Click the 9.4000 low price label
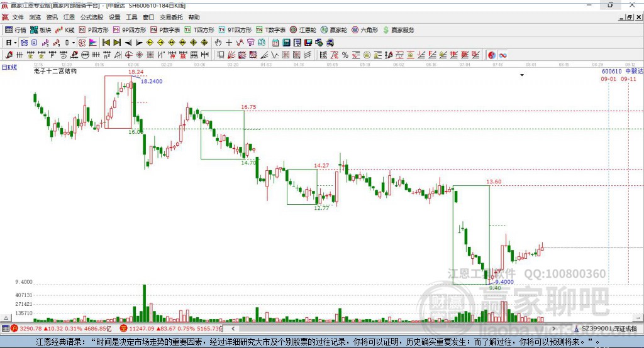The image size is (644, 348). (x=504, y=282)
